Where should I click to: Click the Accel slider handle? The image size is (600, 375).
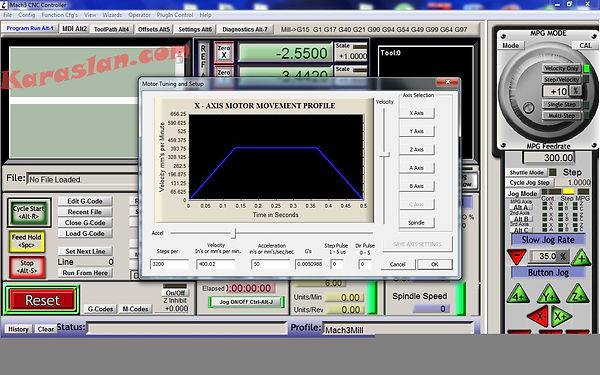click(235, 233)
